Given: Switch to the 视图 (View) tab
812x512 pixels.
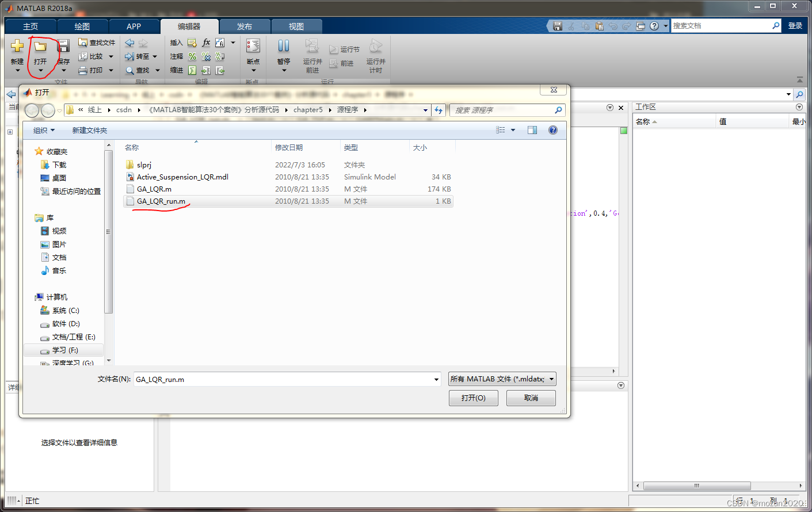Looking at the screenshot, I should coord(296,26).
